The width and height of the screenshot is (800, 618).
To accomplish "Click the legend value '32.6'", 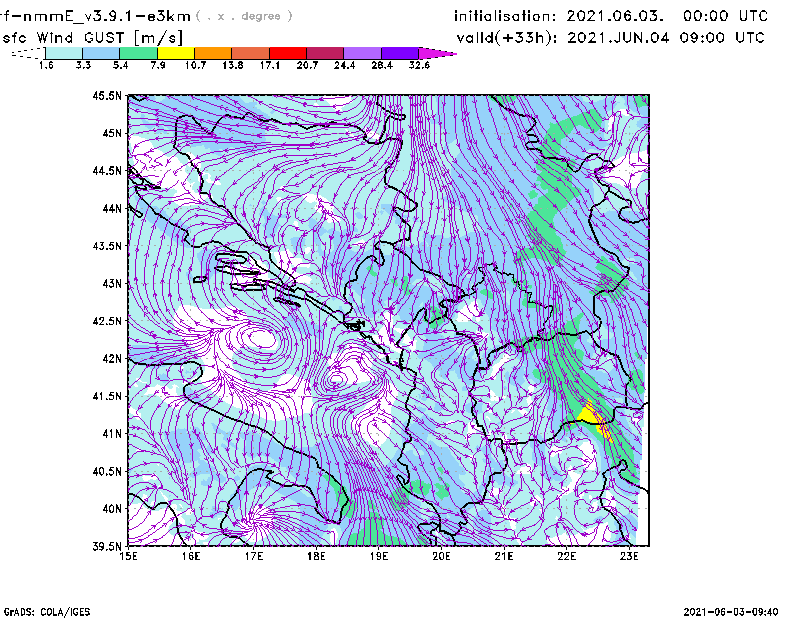I will tap(419, 65).
